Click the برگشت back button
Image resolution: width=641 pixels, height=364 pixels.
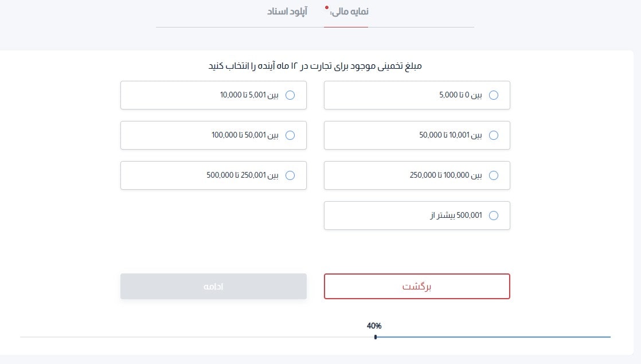coord(417,286)
